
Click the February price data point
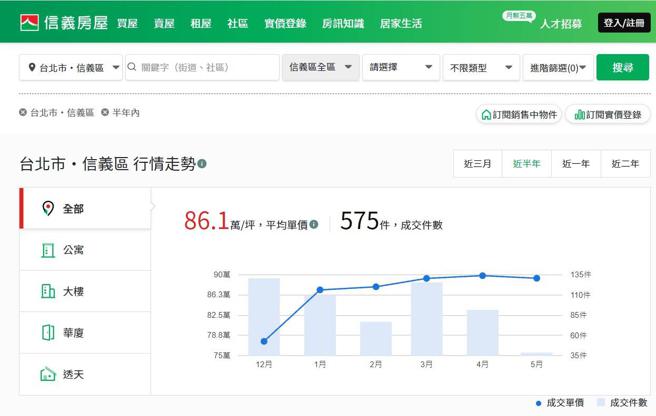click(376, 287)
